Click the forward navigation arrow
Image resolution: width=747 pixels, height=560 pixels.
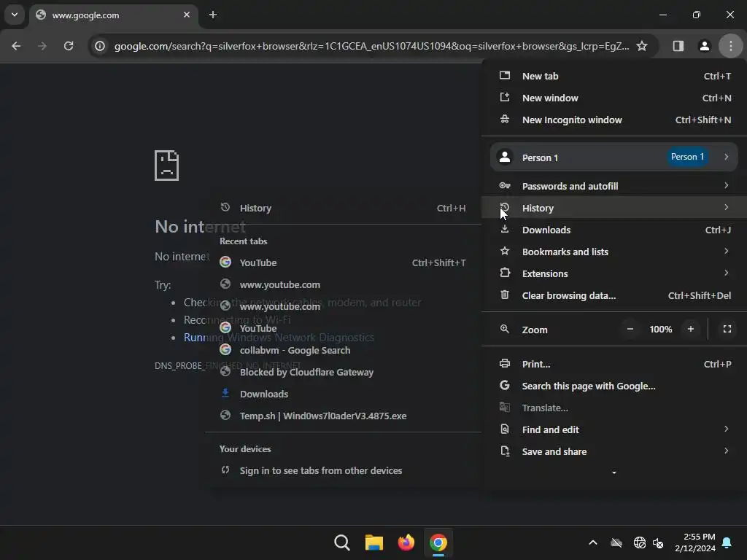[42, 46]
